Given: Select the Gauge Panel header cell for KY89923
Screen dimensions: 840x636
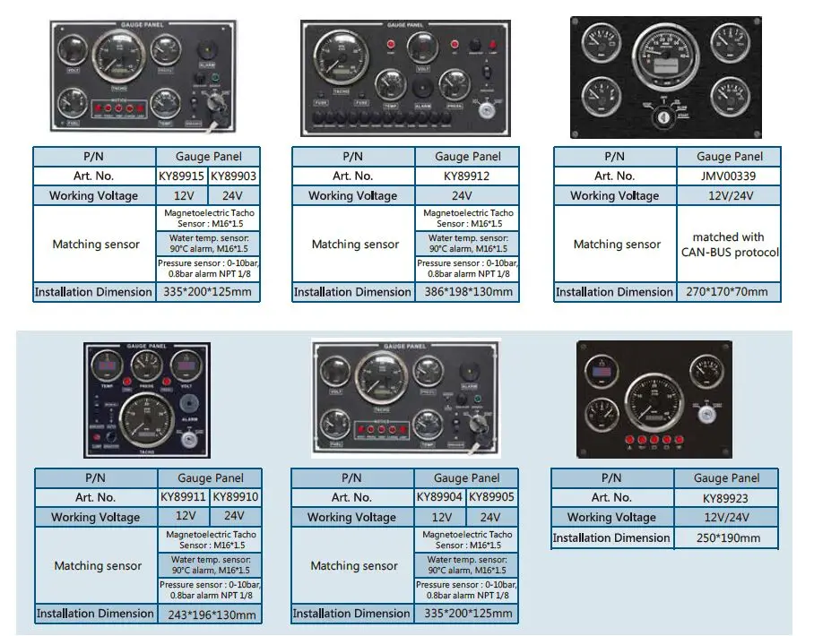Looking at the screenshot, I should tap(729, 477).
